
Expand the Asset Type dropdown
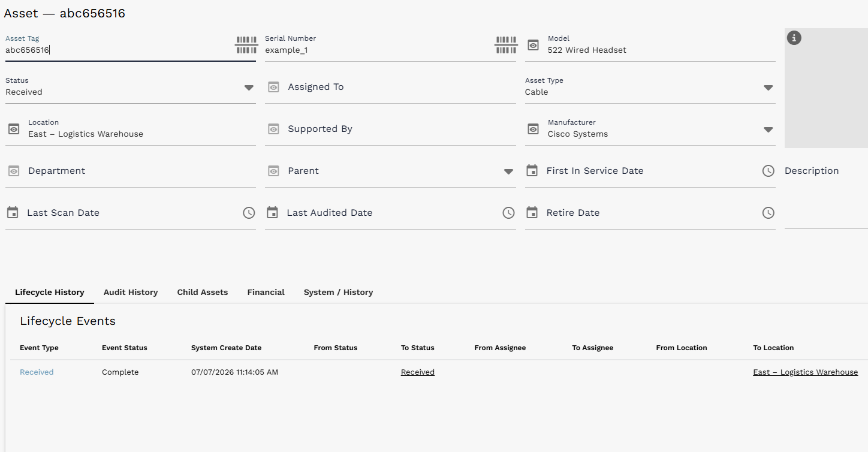[768, 88]
